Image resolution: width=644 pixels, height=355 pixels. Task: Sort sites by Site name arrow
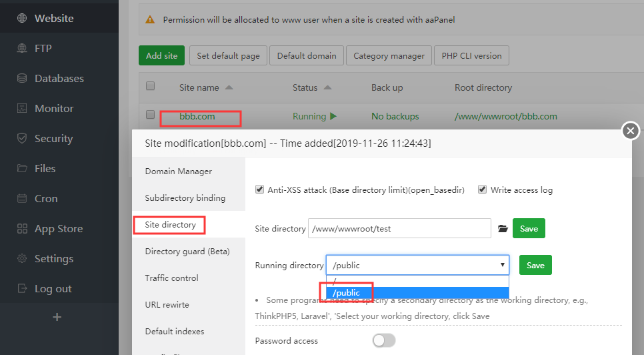point(229,88)
